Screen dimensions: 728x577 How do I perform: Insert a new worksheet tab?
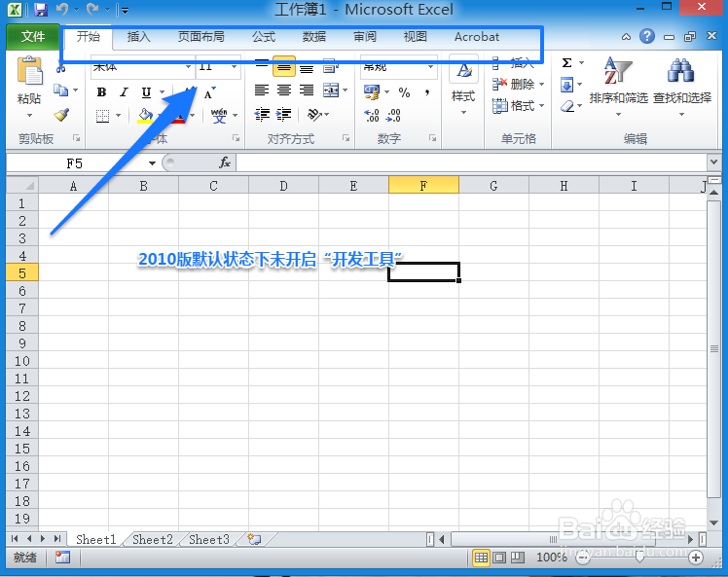(254, 539)
